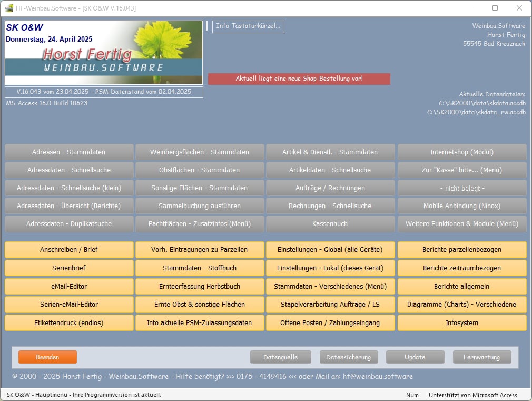Open Aufträge / Rechnungen
The height and width of the screenshot is (401, 532).
[330, 188]
